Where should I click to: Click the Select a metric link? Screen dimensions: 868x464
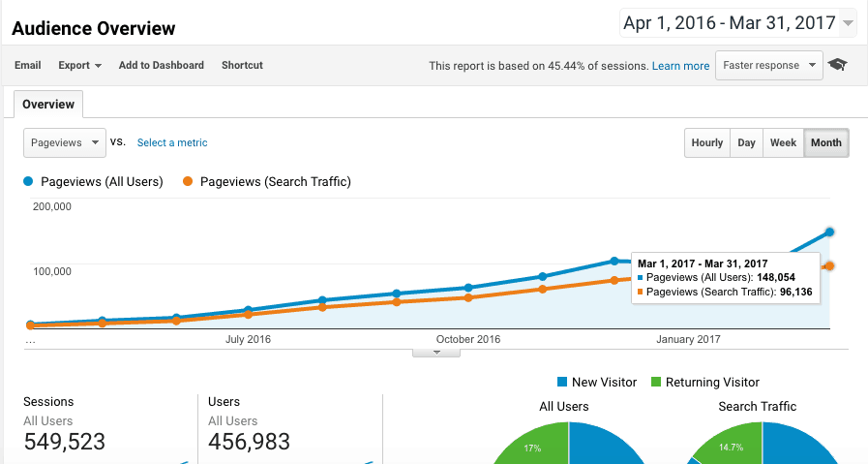(172, 142)
